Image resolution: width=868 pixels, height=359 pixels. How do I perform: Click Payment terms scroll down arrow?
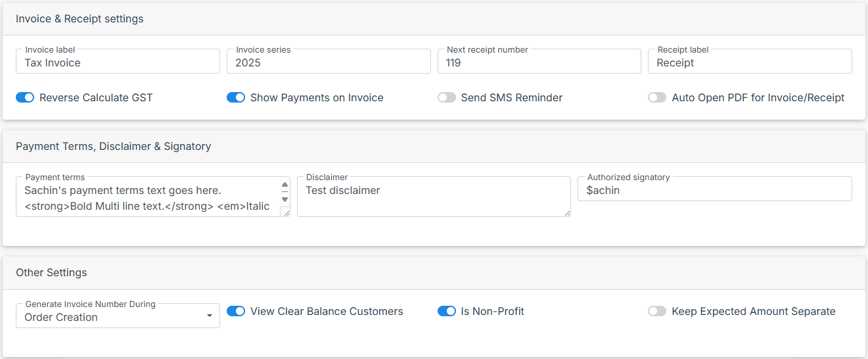pyautogui.click(x=285, y=199)
